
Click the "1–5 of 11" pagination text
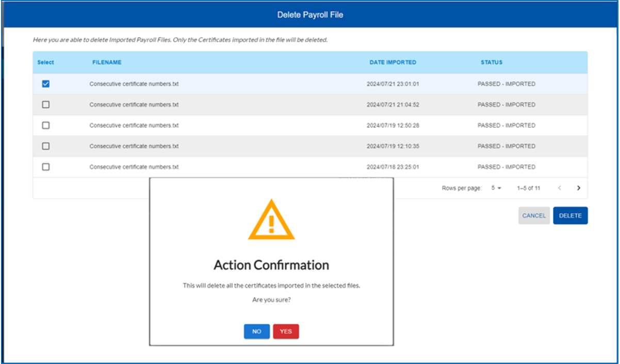tap(528, 188)
